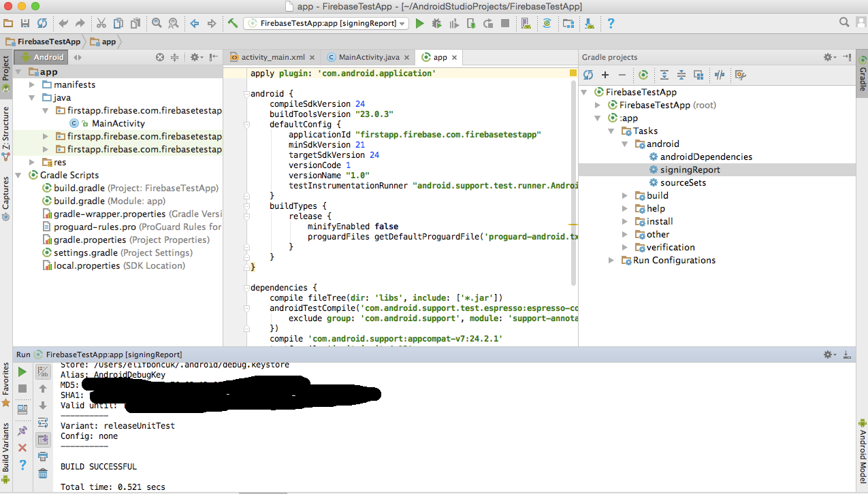Select the signingReport Gradle task

(690, 170)
